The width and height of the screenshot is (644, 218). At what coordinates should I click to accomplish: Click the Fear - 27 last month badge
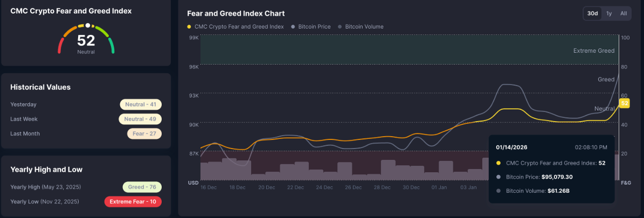tap(144, 133)
